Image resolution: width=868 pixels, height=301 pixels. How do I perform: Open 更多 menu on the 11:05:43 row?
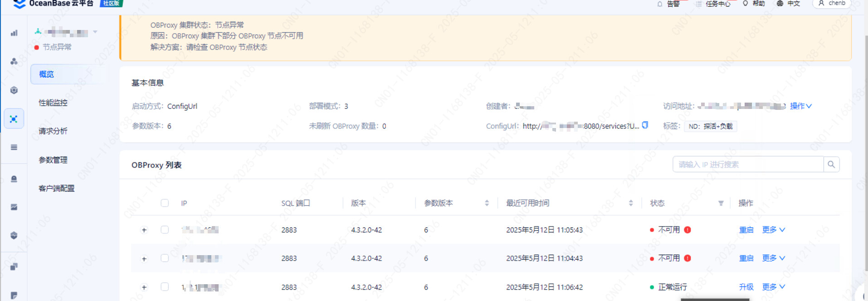(773, 230)
